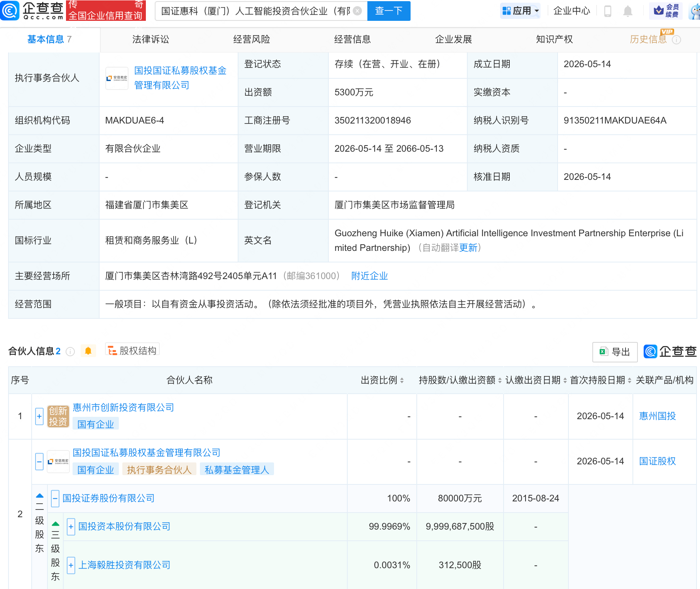The width and height of the screenshot is (700, 589).
Task: Sort by 出资比例 column arrows
Action: pyautogui.click(x=402, y=381)
